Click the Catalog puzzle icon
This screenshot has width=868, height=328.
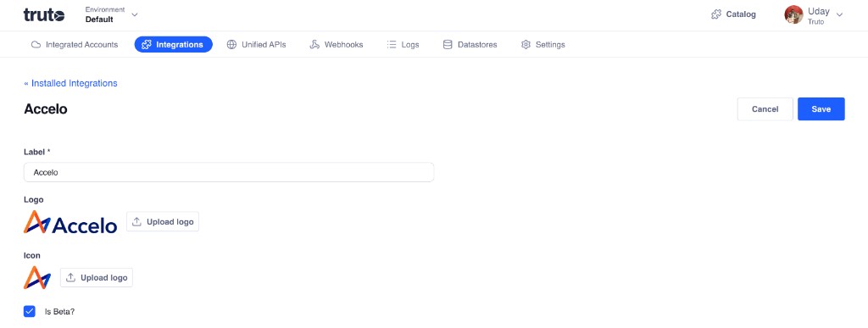[716, 14]
